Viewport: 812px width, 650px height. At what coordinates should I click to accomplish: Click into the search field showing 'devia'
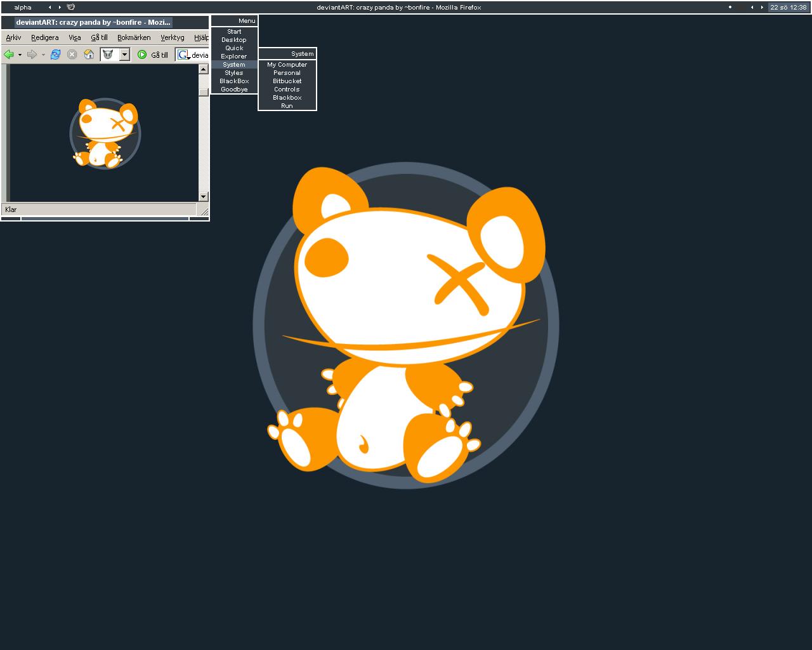(x=200, y=55)
